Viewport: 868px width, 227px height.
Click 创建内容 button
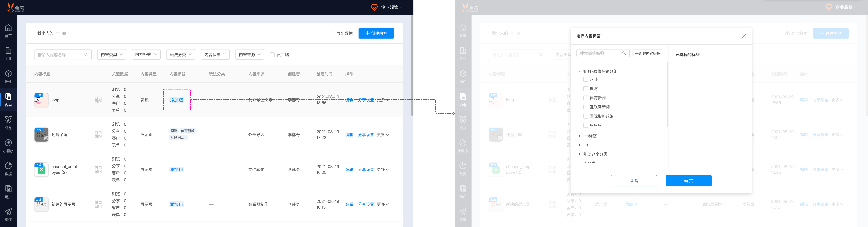click(x=376, y=33)
